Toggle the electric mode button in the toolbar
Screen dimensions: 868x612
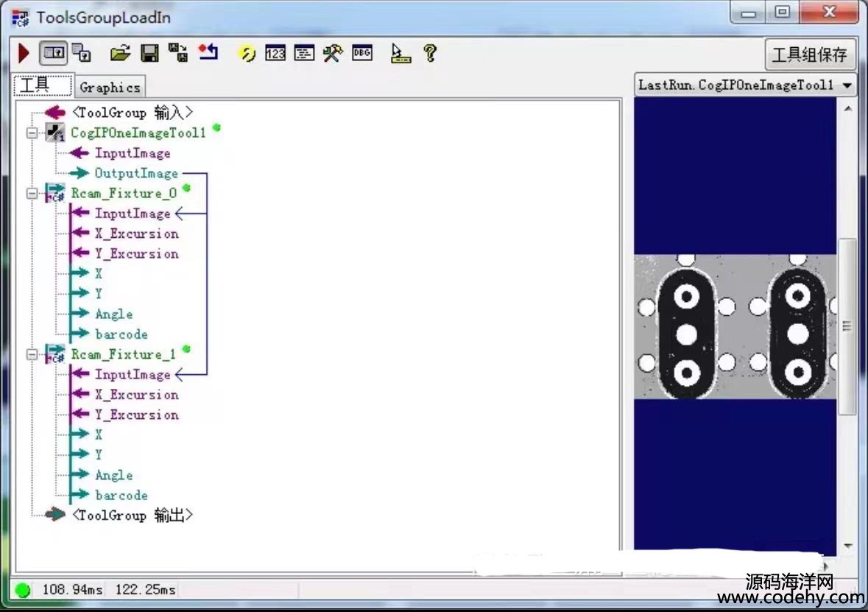(53, 53)
